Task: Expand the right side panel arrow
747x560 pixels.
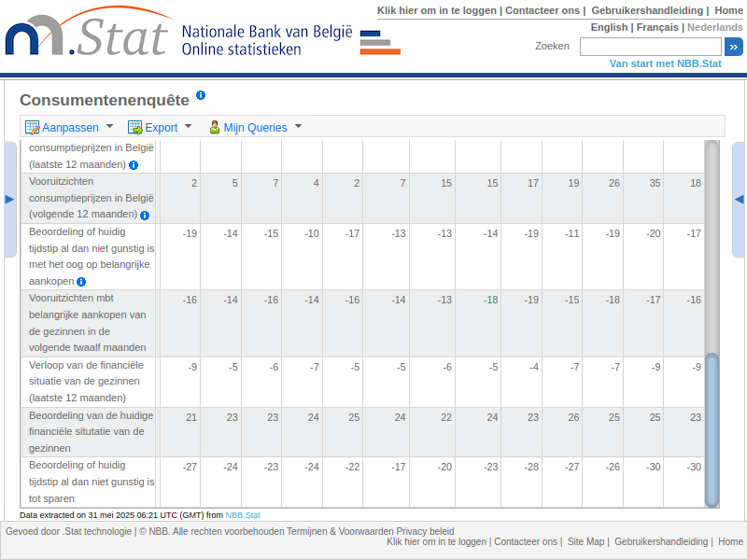Action: click(x=739, y=199)
